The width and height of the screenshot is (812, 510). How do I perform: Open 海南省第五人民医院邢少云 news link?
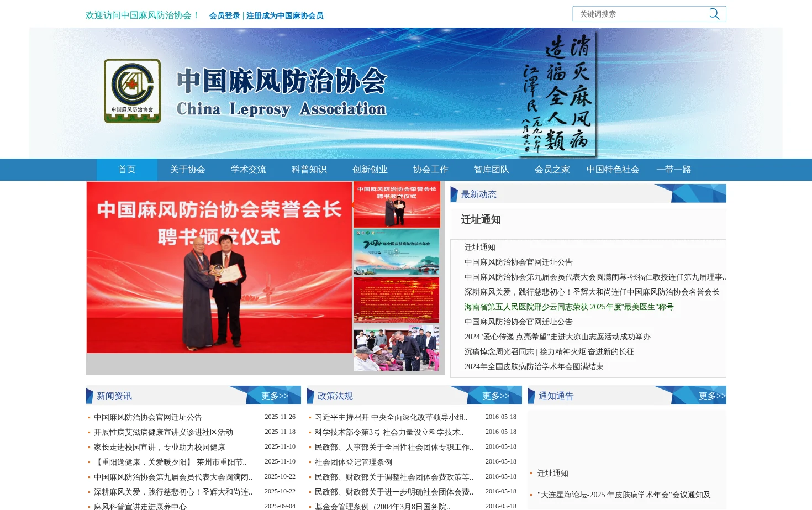coord(569,307)
